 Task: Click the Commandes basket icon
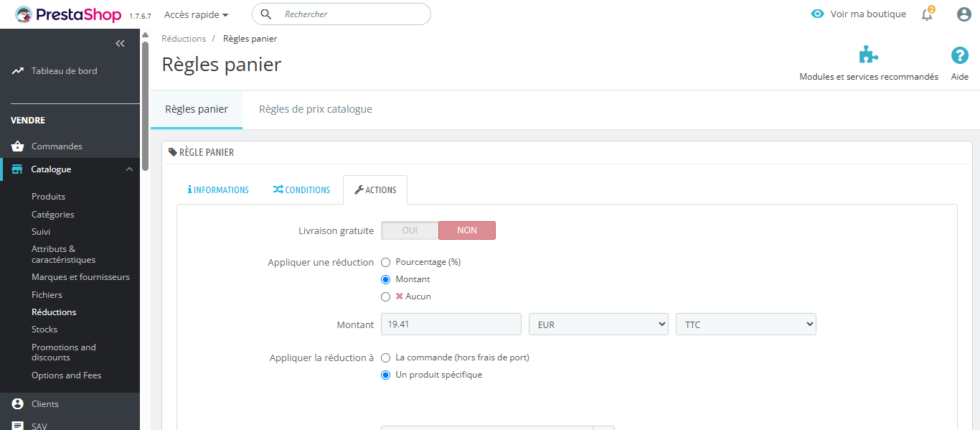(x=18, y=146)
